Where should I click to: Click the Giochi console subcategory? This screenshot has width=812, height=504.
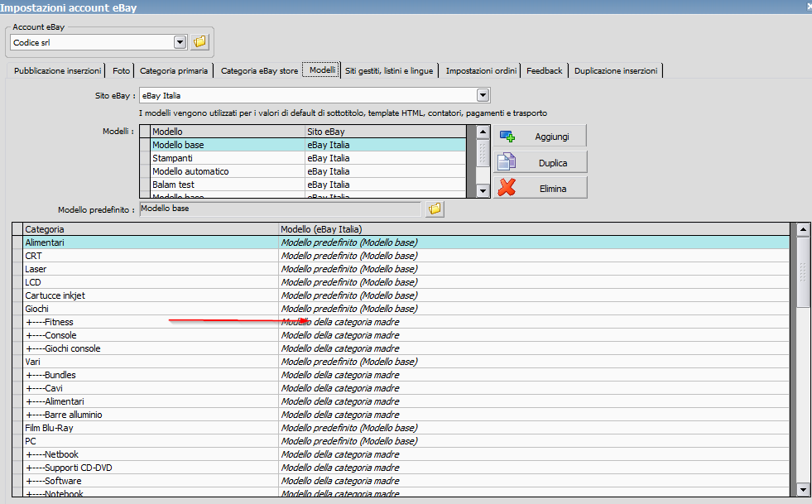point(73,348)
